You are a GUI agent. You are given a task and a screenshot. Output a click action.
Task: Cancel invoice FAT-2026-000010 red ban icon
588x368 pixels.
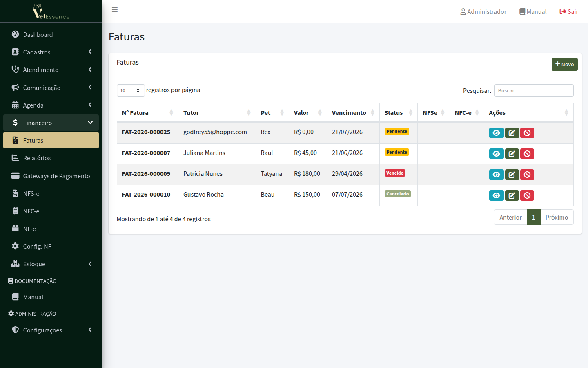527,195
